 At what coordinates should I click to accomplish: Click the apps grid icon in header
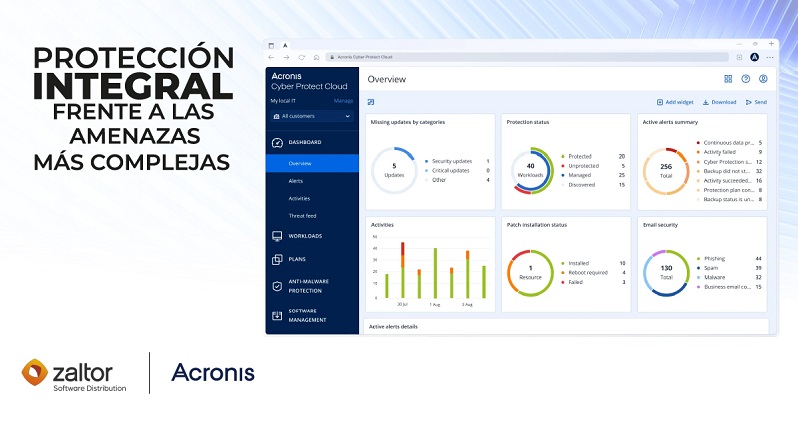[x=728, y=78]
